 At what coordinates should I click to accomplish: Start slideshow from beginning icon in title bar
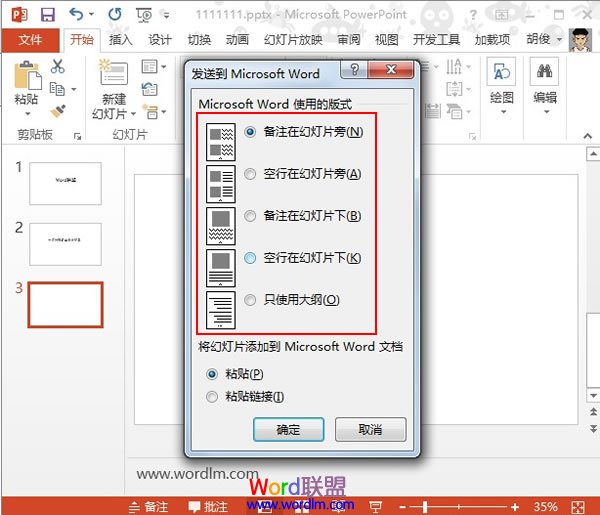coord(144,15)
